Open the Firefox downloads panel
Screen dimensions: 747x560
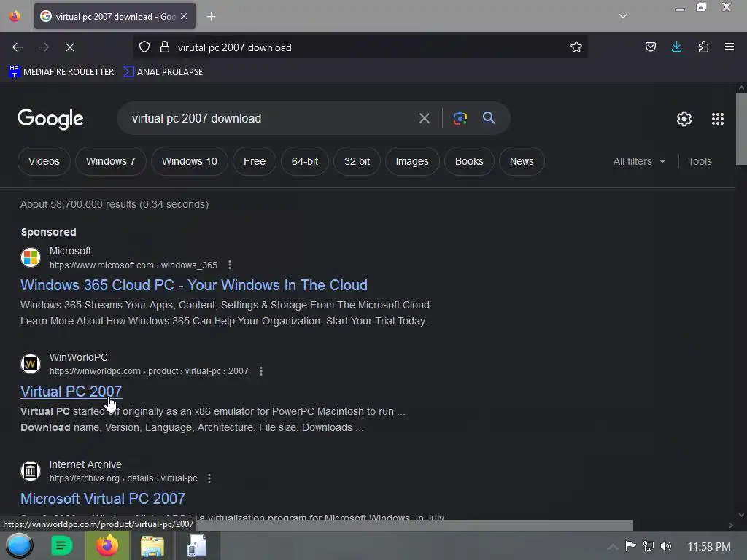[x=676, y=47]
